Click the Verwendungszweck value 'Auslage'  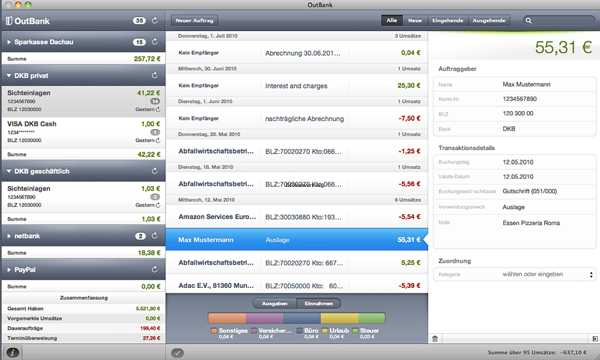tap(514, 207)
